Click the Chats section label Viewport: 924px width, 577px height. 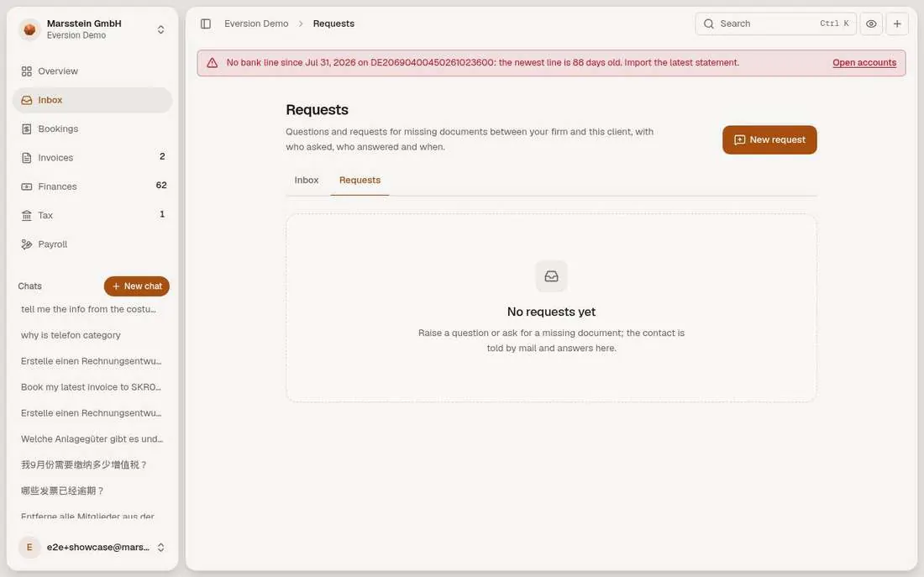point(29,286)
